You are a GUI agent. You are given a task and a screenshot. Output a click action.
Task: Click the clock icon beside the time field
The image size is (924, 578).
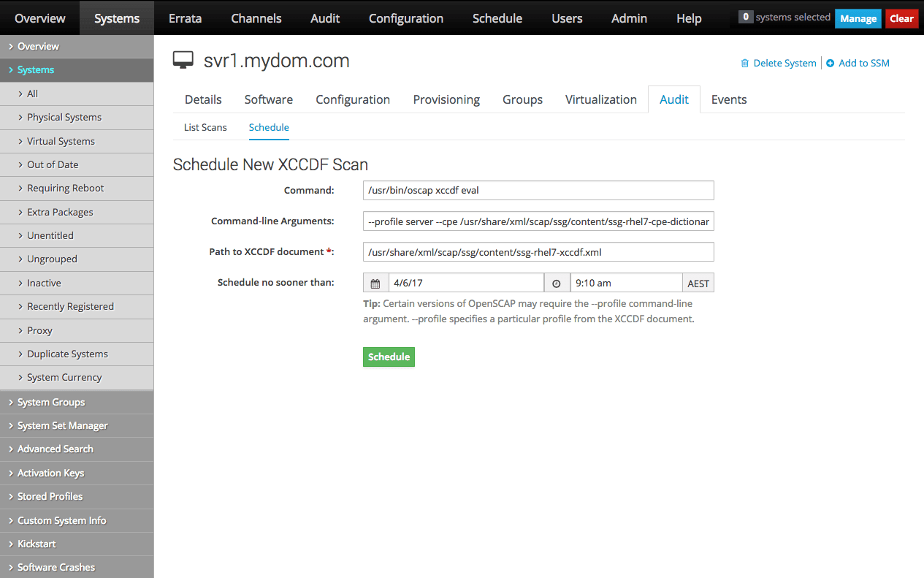tap(557, 284)
